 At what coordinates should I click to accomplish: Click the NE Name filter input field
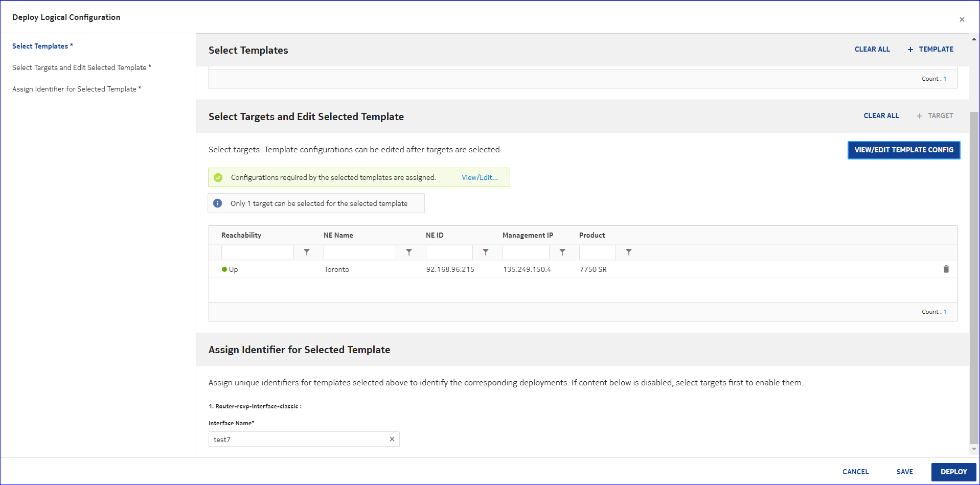click(359, 252)
